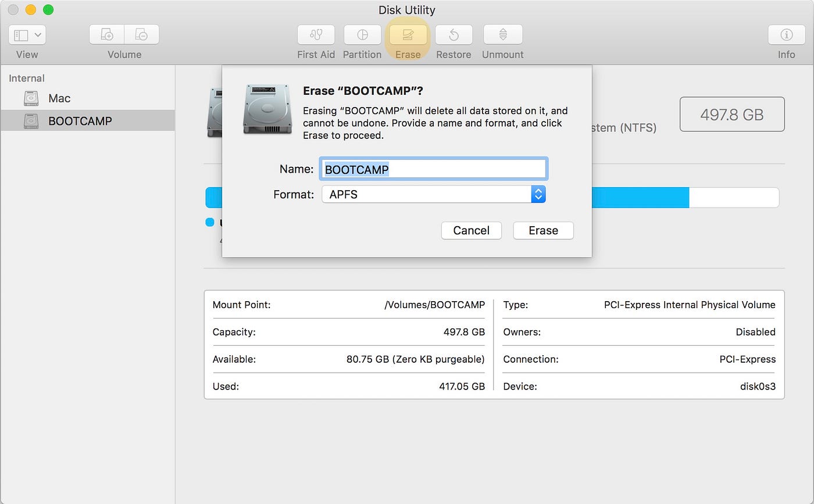Click the blue Used legend dot
The image size is (814, 504).
(x=209, y=222)
